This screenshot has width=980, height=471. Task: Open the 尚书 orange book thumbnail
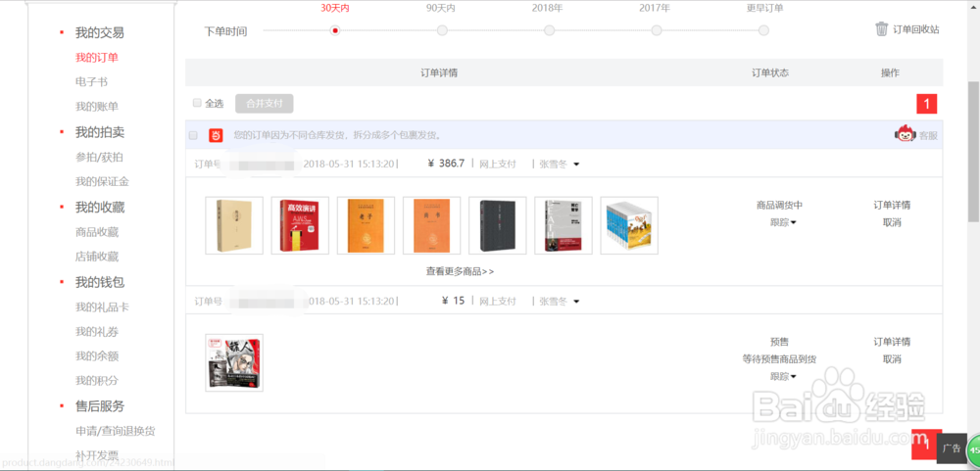tap(432, 225)
